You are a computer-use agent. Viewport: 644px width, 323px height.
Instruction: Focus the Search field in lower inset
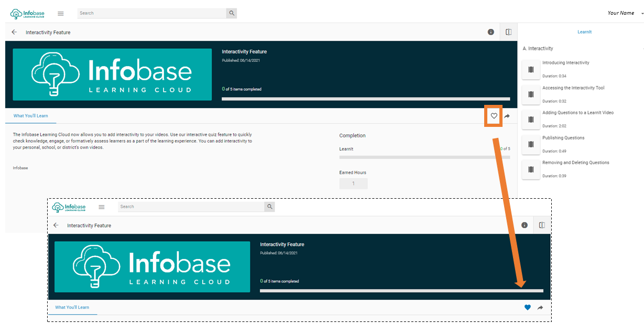(191, 207)
